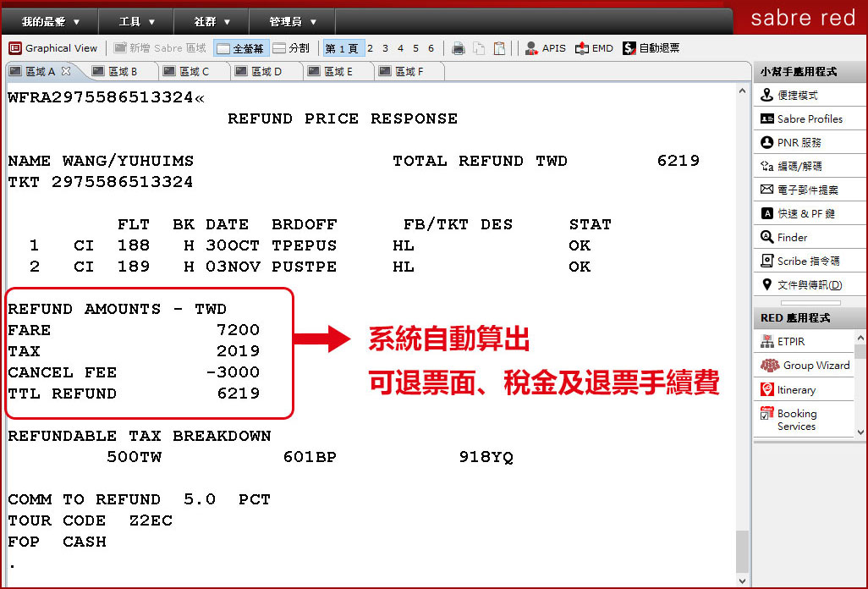868x589 pixels.
Task: Launch Group Wizard app
Action: pyautogui.click(x=804, y=366)
